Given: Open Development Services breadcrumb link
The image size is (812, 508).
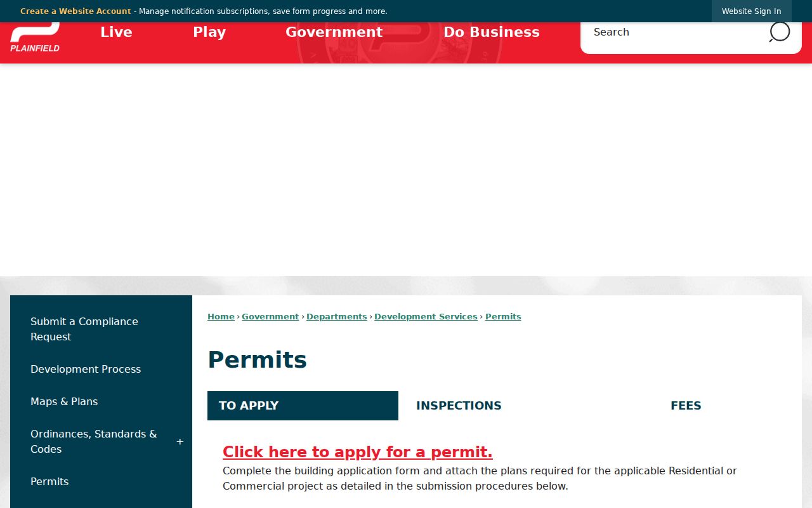Looking at the screenshot, I should [426, 316].
